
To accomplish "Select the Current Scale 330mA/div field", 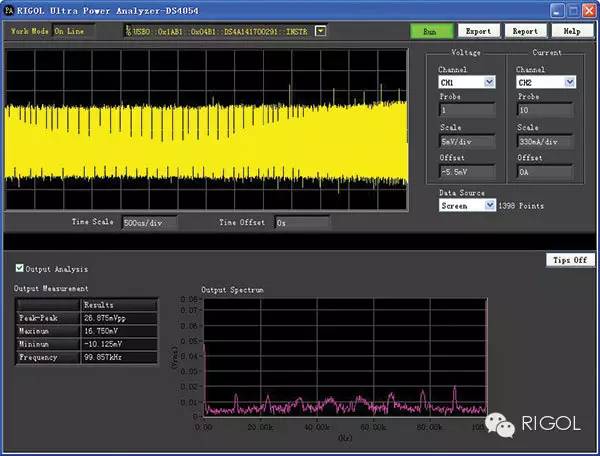I will [x=545, y=141].
